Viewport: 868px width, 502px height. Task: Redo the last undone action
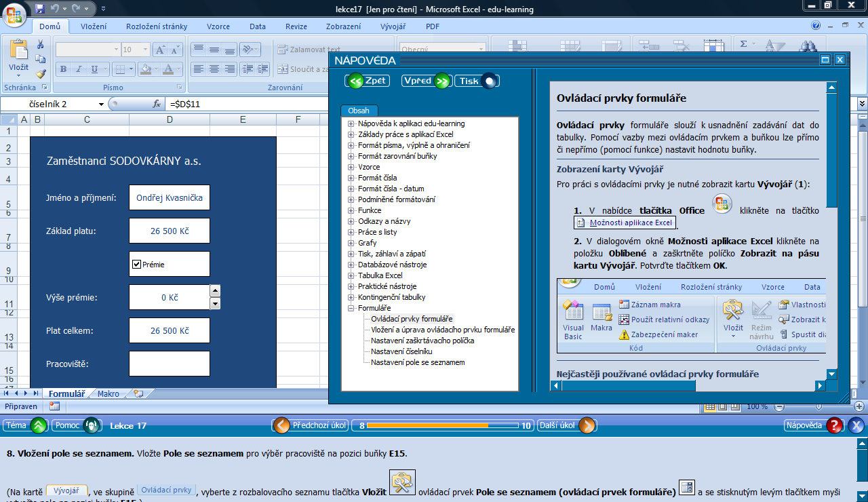[x=76, y=9]
